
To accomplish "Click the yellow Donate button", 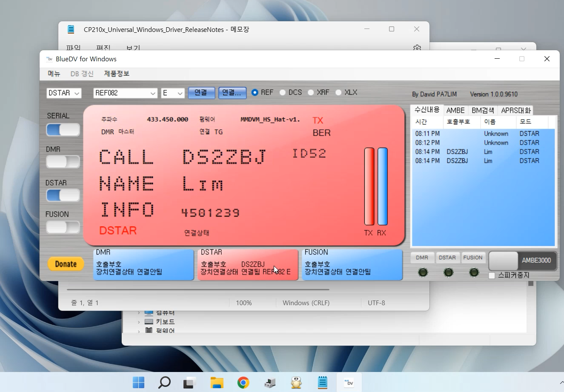I will pyautogui.click(x=66, y=264).
